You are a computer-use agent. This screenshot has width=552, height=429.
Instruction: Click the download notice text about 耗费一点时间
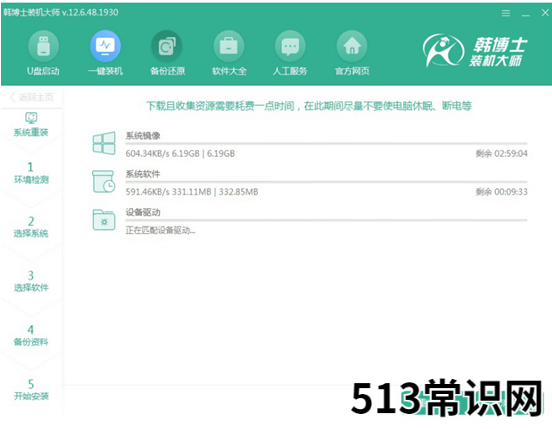point(309,106)
